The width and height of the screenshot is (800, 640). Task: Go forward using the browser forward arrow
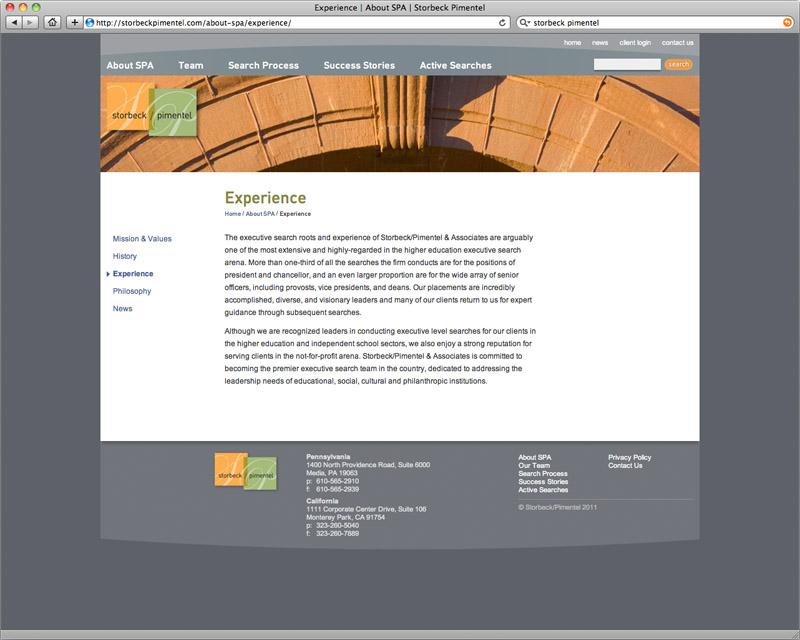tap(31, 22)
